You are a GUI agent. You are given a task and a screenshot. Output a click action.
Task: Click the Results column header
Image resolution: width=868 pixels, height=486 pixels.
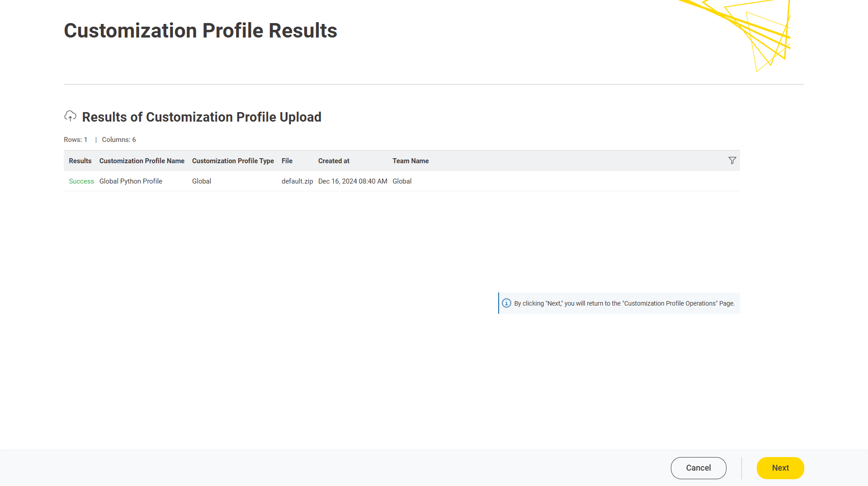point(80,161)
